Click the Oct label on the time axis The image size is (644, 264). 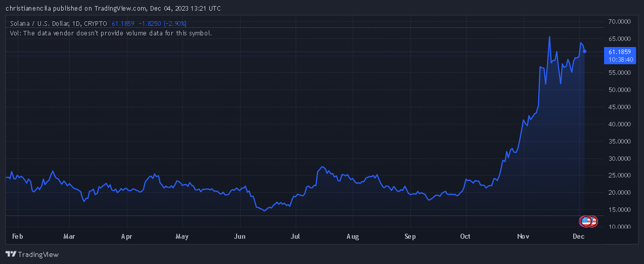tap(466, 236)
